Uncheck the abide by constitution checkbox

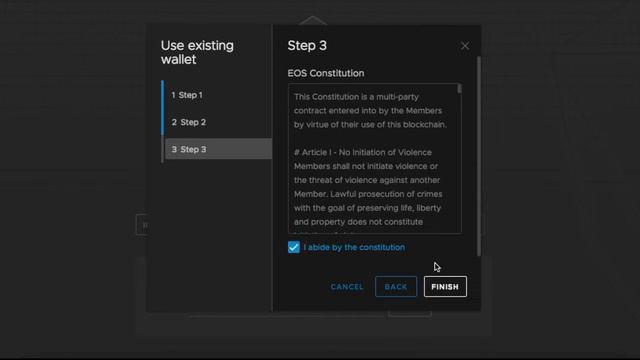(293, 247)
